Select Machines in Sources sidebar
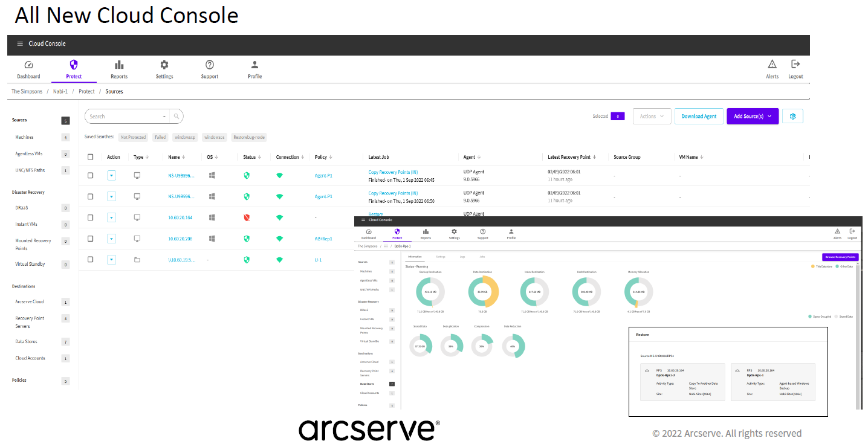The image size is (868, 447). 25,137
